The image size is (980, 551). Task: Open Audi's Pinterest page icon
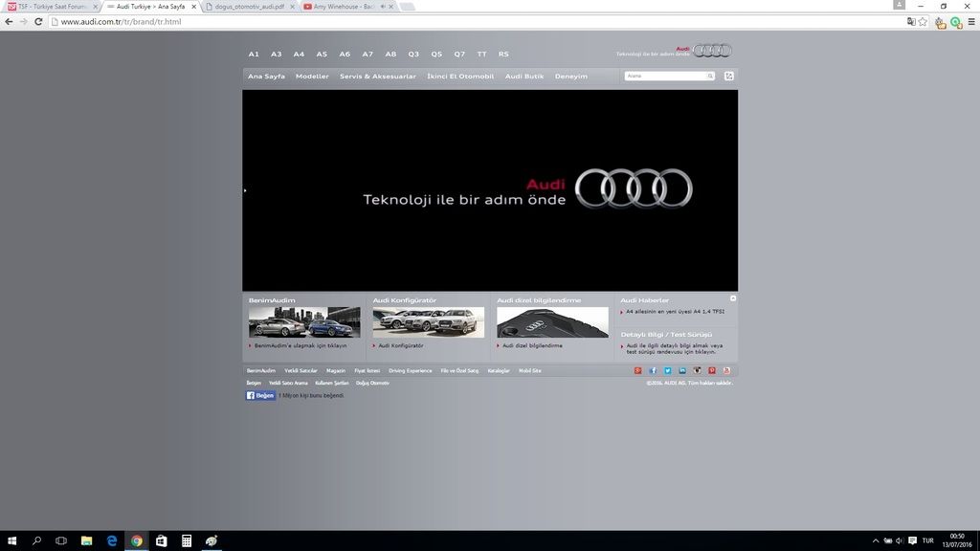(x=712, y=370)
